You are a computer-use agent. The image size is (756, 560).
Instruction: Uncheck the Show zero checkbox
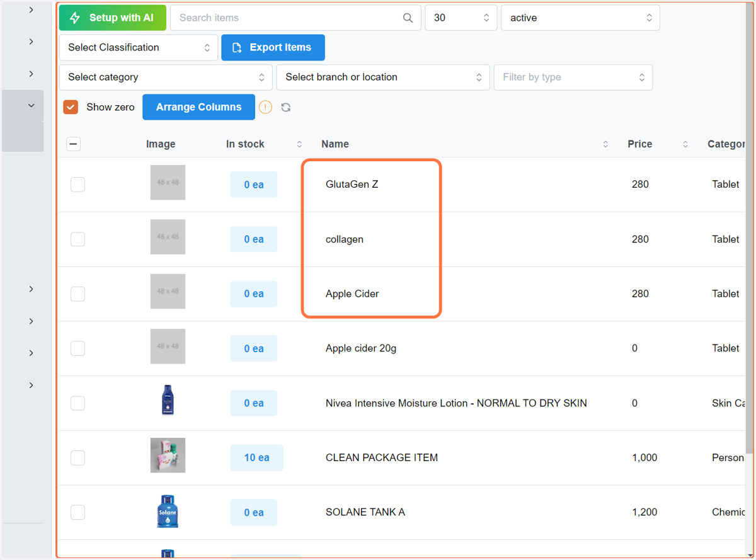click(x=71, y=107)
